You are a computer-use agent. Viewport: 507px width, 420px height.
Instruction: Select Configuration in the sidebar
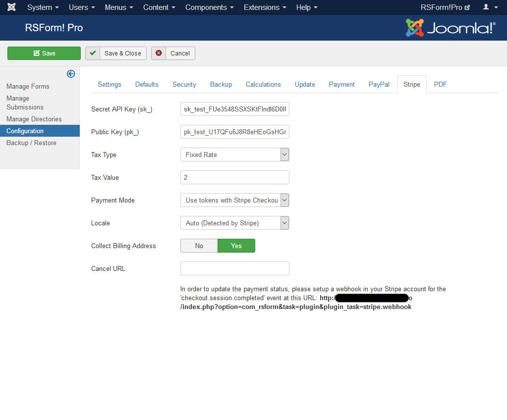tap(40, 131)
